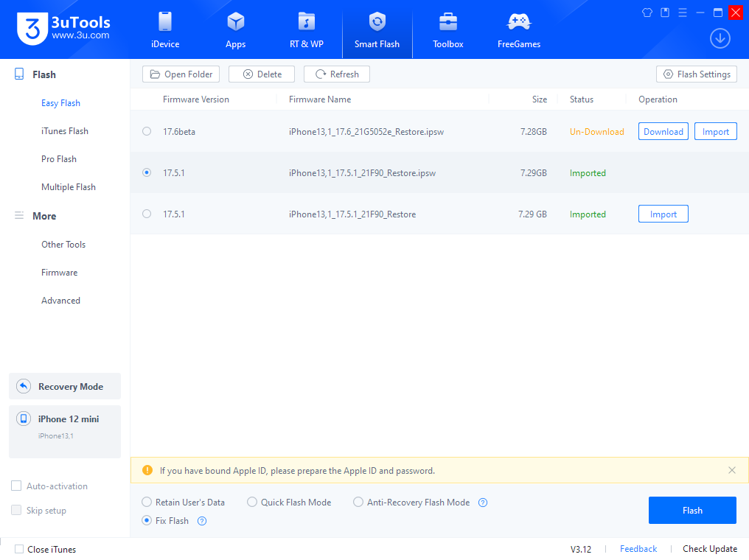Click iPhone13,1_17.6_21G5052e_Restore.ipsw firmware name
Image resolution: width=749 pixels, height=560 pixels.
[366, 132]
